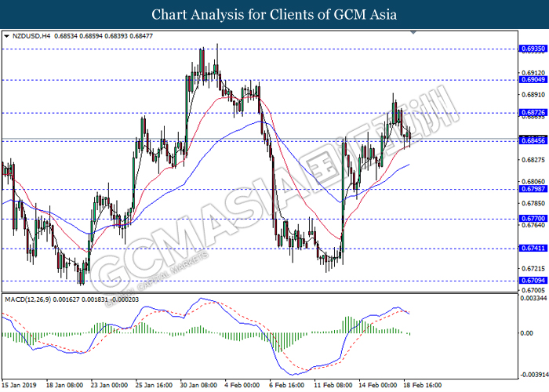Click the 0.67640 price scale value
The image size is (549, 392).
[x=533, y=225]
